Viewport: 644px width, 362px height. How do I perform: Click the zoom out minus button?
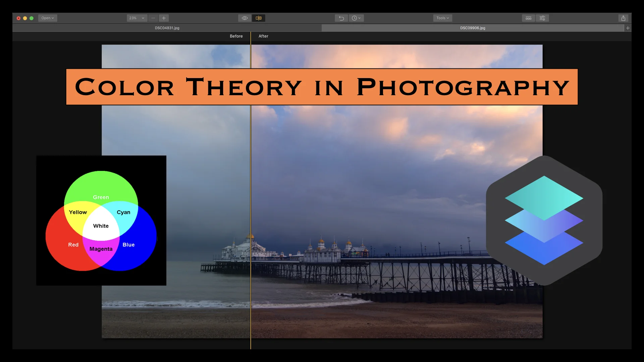coord(153,18)
